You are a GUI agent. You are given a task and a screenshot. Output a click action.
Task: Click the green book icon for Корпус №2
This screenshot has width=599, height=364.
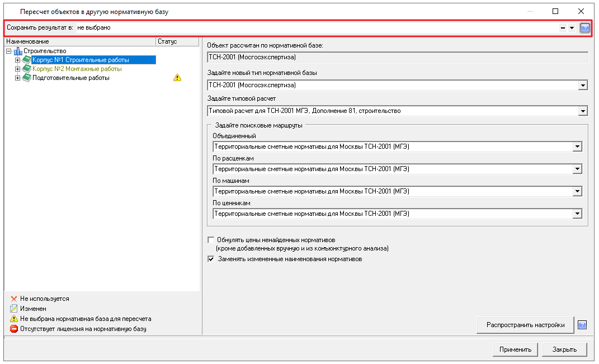click(27, 69)
